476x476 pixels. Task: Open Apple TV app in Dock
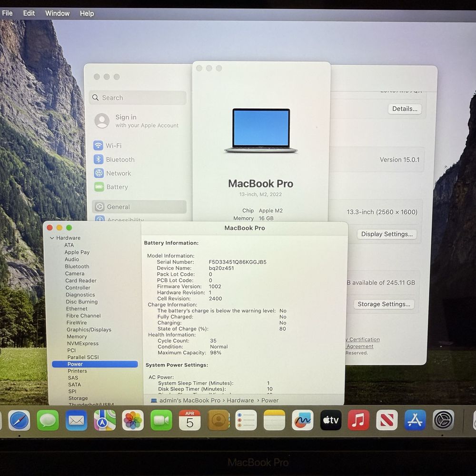click(x=331, y=420)
